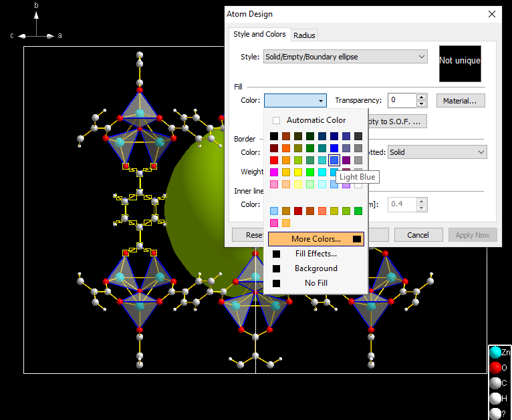Click the black icon beside Fill Effects
The image size is (512, 420).
point(276,254)
